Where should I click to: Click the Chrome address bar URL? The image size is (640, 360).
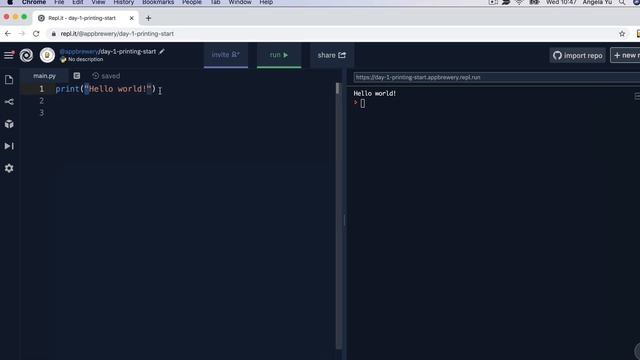(117, 33)
